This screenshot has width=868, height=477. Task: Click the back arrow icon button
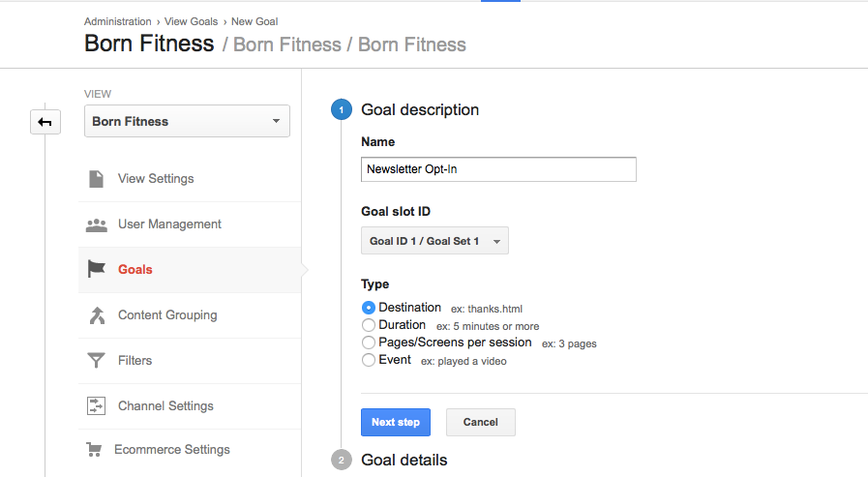[45, 122]
